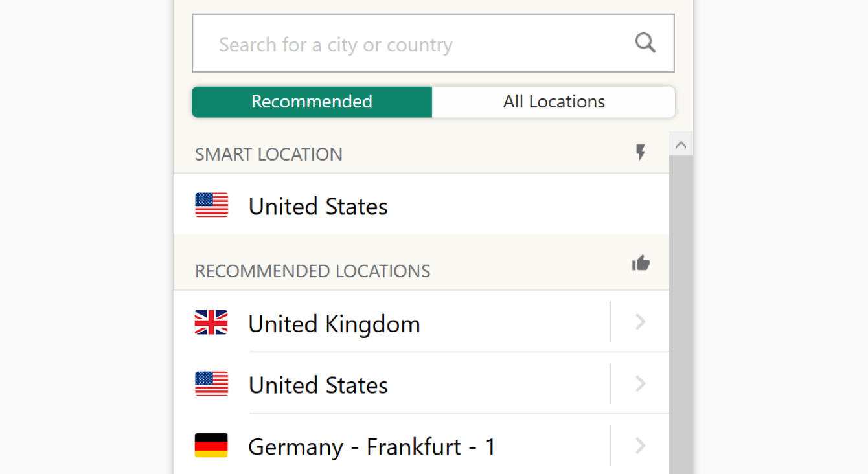Click the Germany flag icon
Screen dimensions: 868x474
[x=211, y=446]
